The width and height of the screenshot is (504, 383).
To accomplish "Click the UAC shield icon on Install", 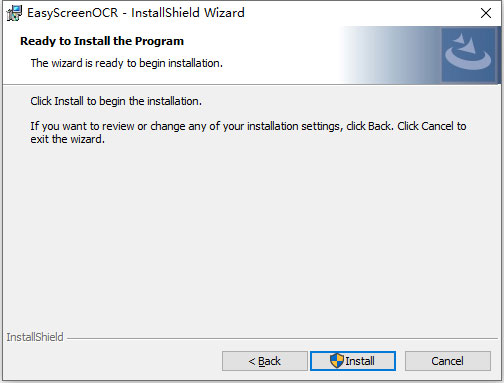I will point(336,361).
